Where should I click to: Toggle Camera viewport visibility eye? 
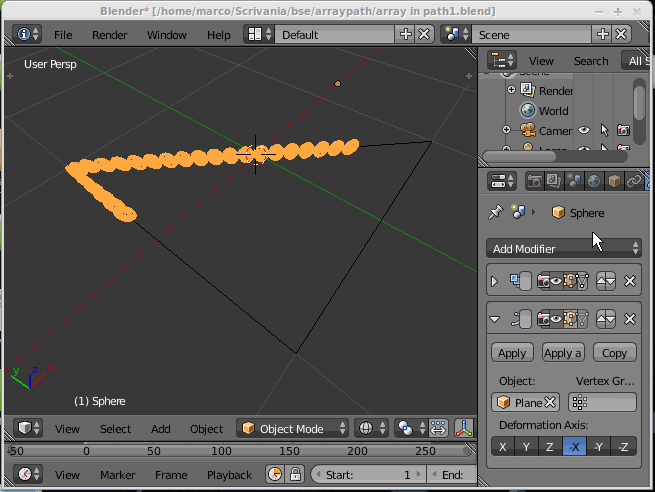click(x=584, y=130)
